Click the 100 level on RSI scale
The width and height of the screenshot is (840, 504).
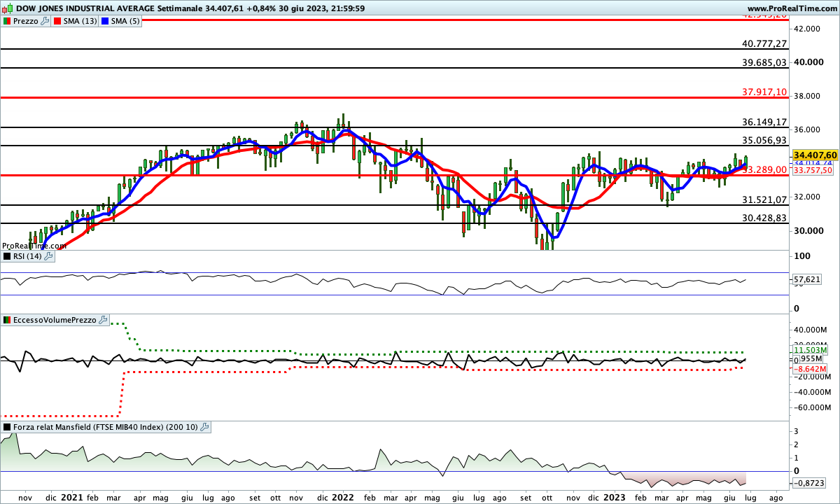click(801, 256)
